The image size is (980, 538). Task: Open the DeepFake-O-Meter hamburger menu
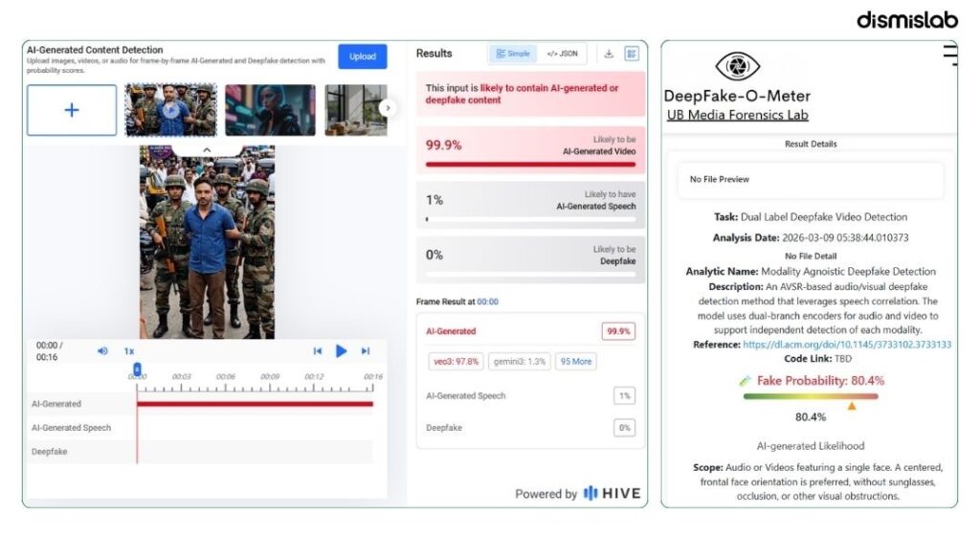coord(950,55)
